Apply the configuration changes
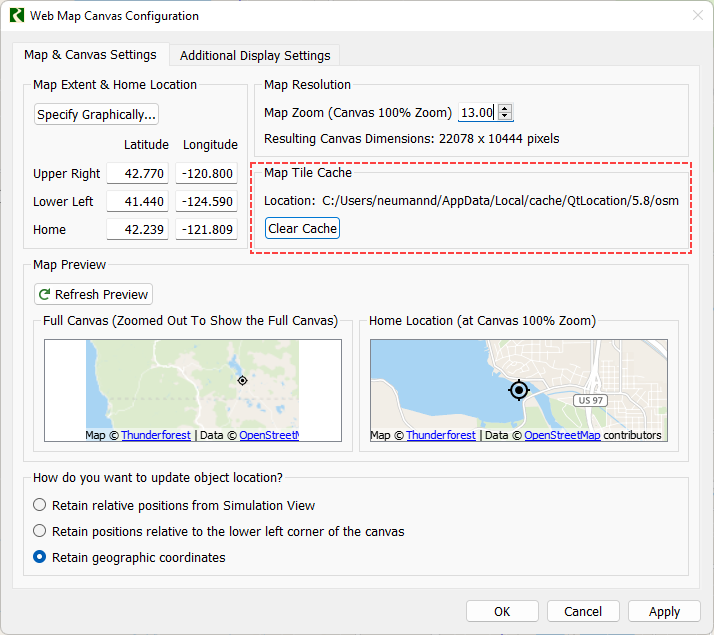714x635 pixels. click(x=664, y=611)
